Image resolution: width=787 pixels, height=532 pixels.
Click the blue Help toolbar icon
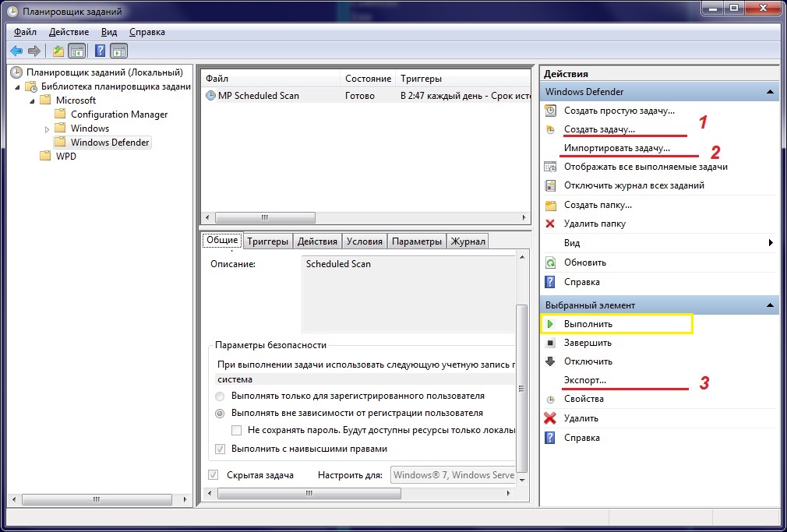click(101, 51)
